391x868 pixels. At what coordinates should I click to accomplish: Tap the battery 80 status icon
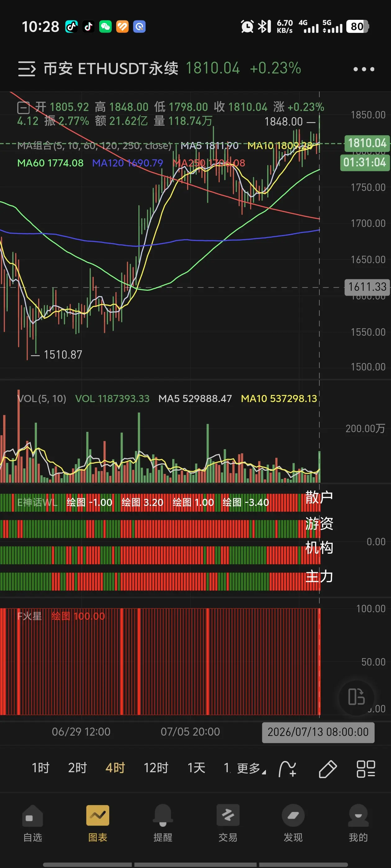click(357, 26)
